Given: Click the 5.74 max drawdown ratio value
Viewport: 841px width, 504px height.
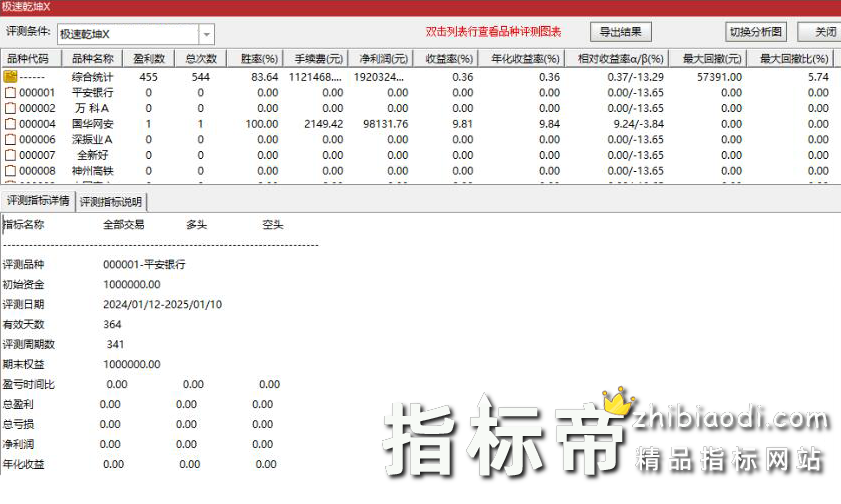Looking at the screenshot, I should click(818, 77).
